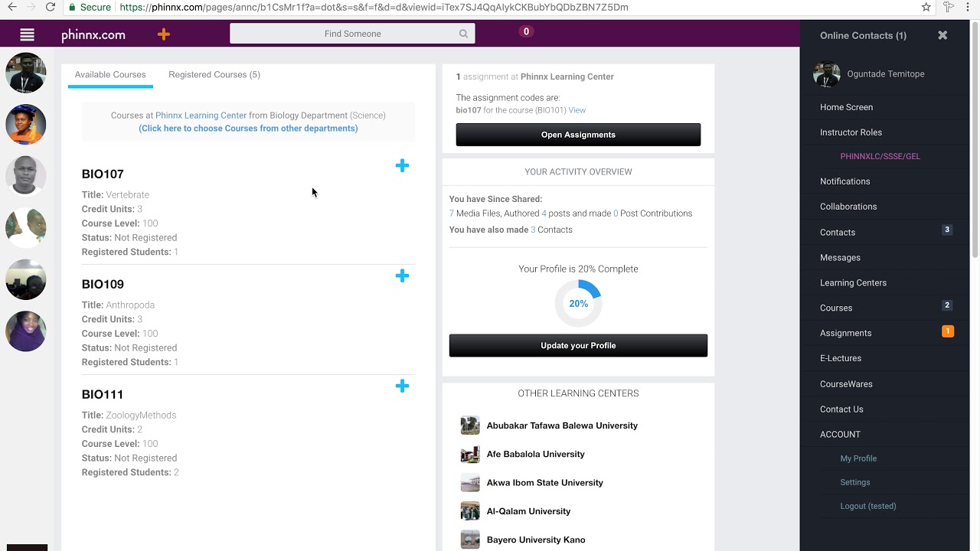Click the 20% profile progress ring

point(578,304)
